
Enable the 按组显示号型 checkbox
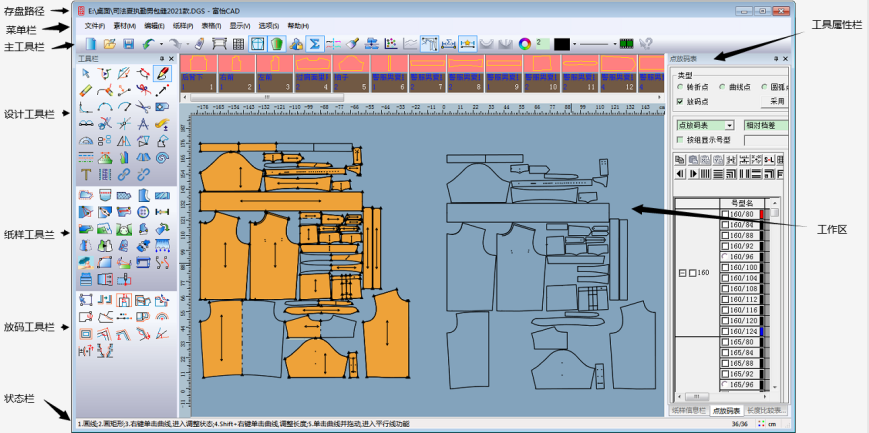click(681, 140)
